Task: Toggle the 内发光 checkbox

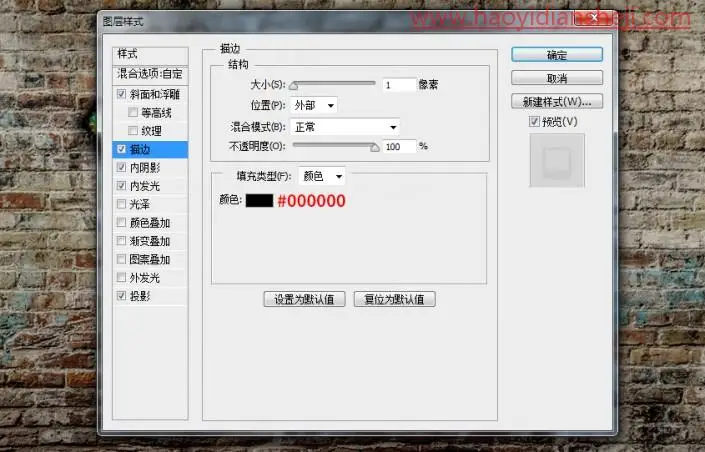Action: point(121,186)
